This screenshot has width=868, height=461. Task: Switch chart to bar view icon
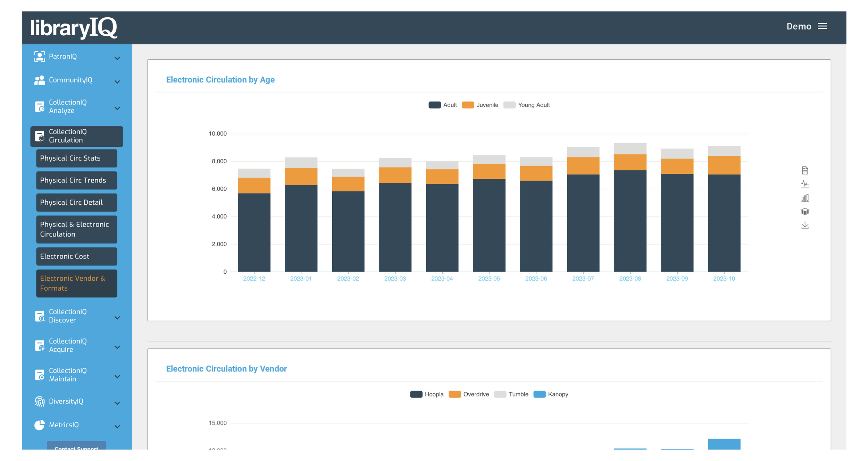[x=805, y=198]
